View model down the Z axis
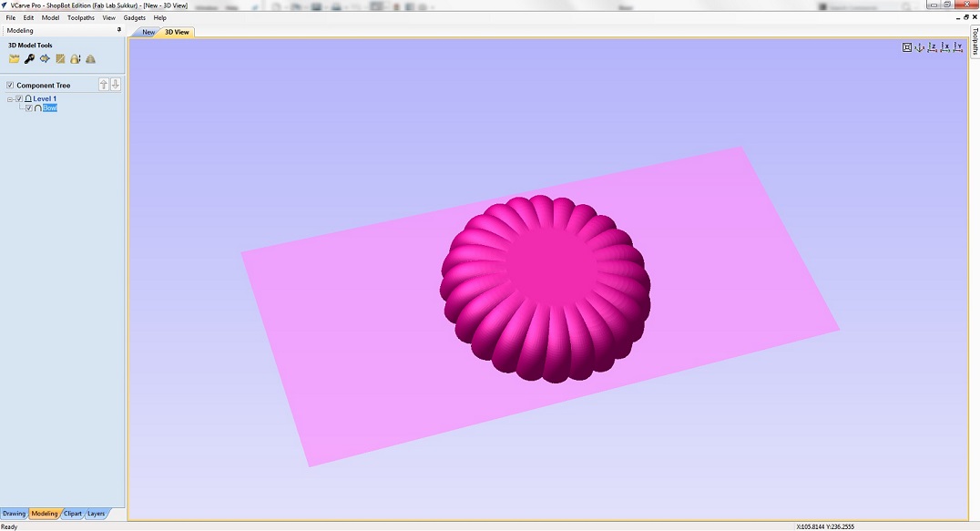This screenshot has width=980, height=531. pyautogui.click(x=932, y=47)
